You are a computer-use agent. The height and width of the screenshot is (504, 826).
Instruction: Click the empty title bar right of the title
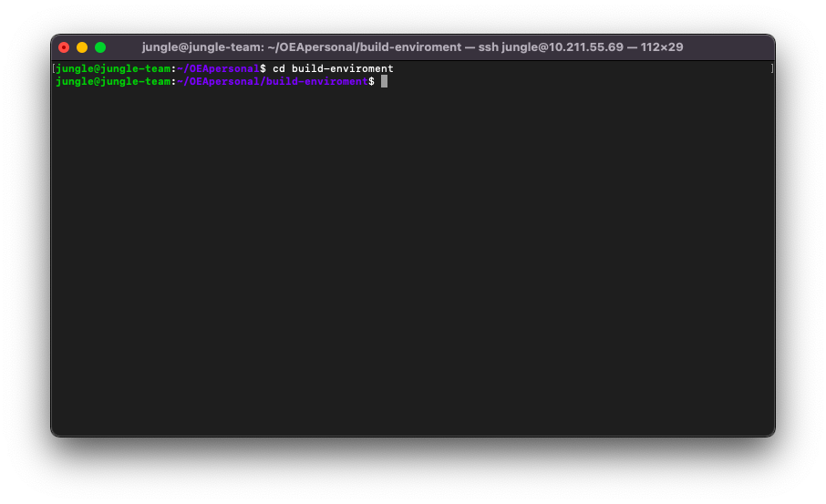click(x=729, y=47)
